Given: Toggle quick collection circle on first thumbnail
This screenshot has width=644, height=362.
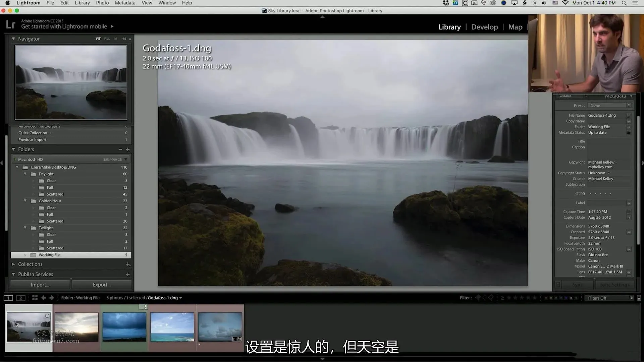Looking at the screenshot, I should tap(47, 316).
